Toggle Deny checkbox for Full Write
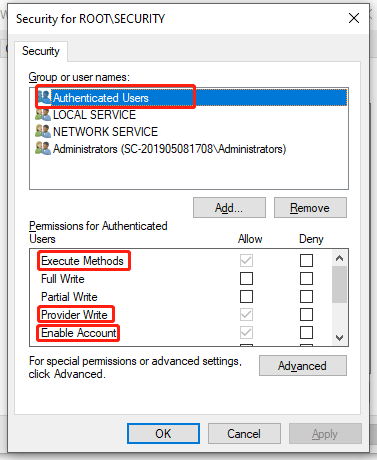The image size is (377, 460). 306,278
